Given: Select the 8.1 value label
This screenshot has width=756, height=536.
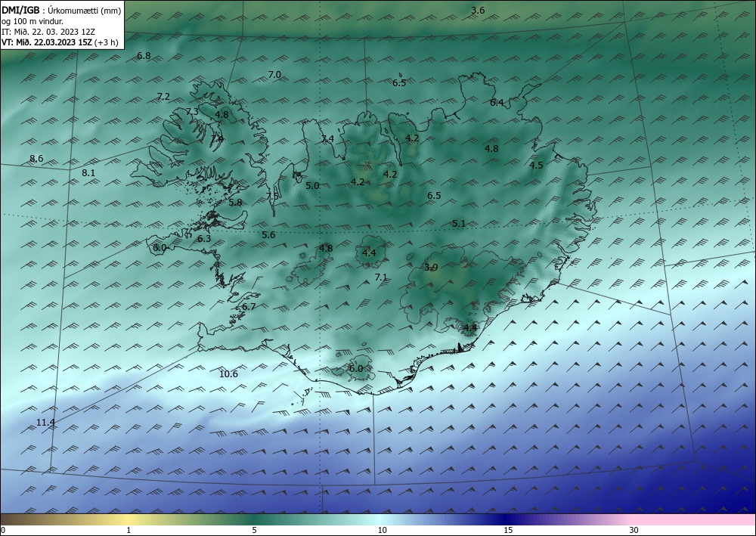Looking at the screenshot, I should [88, 172].
